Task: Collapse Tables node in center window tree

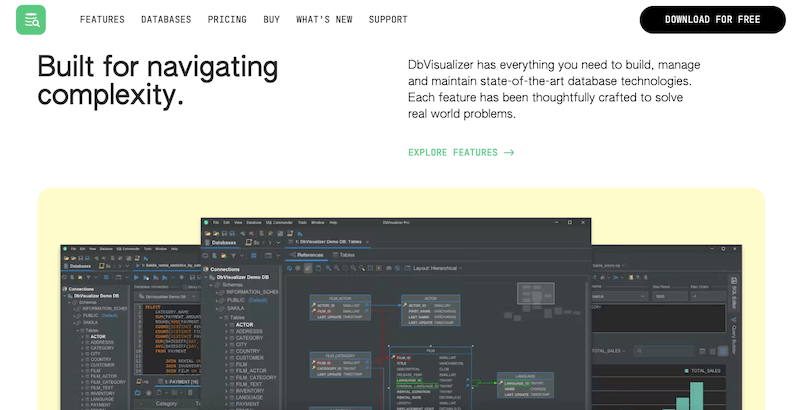Action: coord(221,317)
